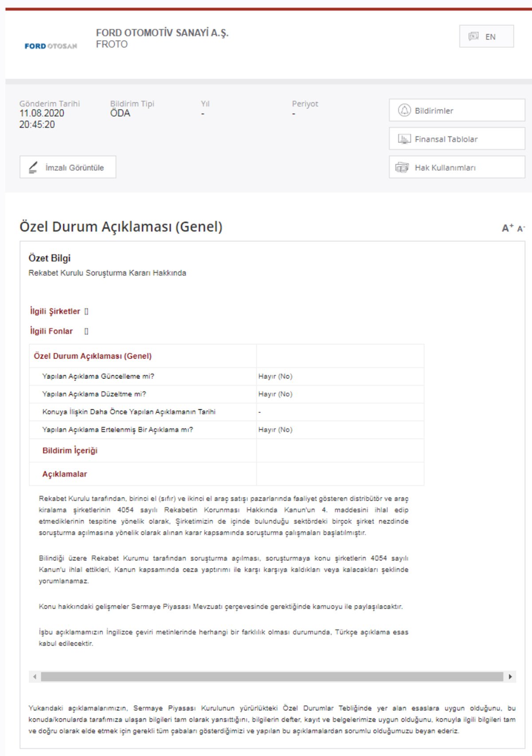Click the time 20:45:20
Screen dimensions: 532x756
click(37, 125)
